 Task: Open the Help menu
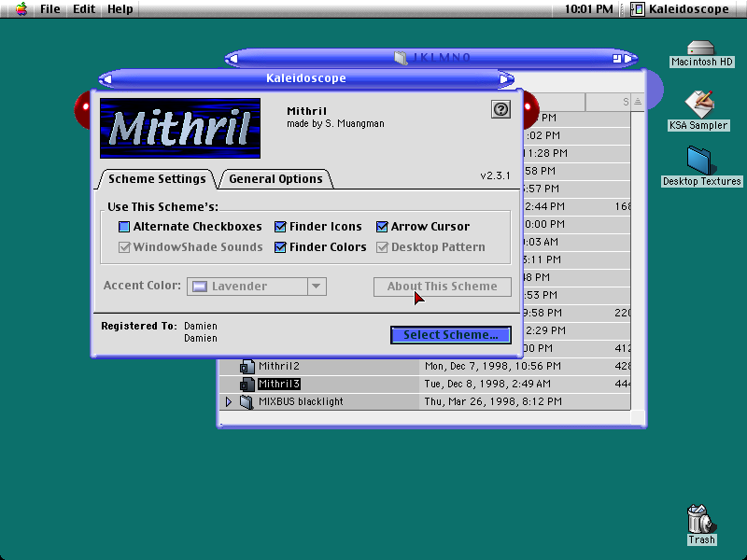120,9
